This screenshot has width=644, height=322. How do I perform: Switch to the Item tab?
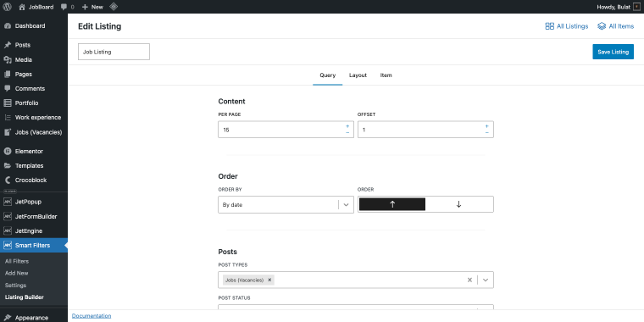[386, 75]
